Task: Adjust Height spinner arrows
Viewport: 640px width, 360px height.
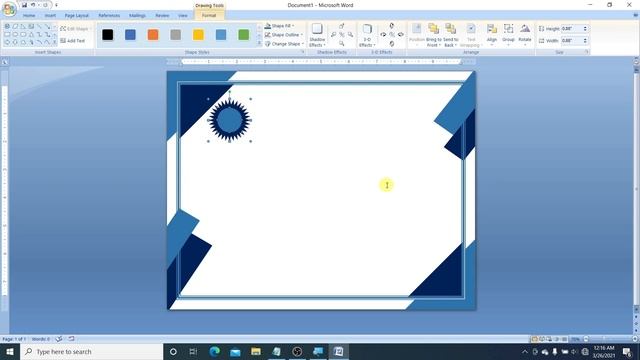Action: 585,29
